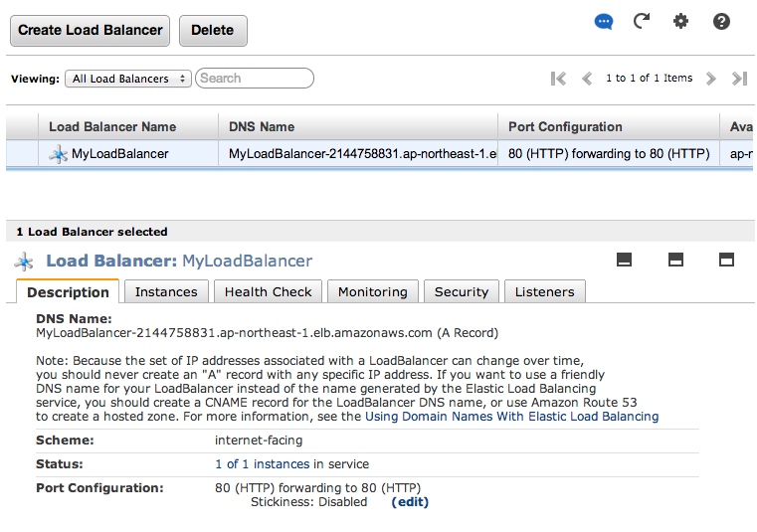Click the MyLoadBalancer title in details header

pyautogui.click(x=247, y=262)
